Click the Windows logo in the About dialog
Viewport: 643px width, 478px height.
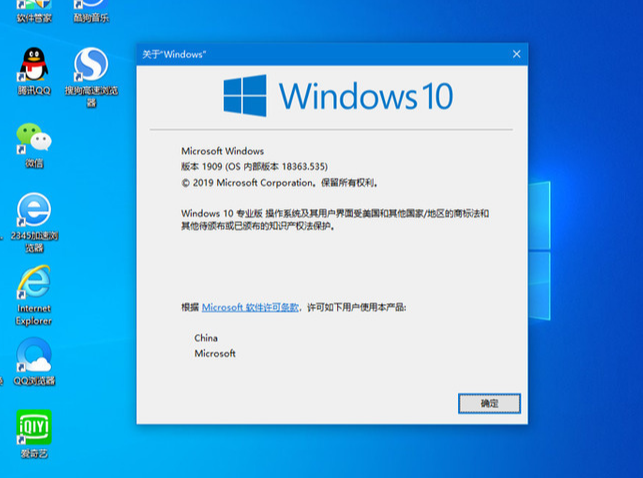point(245,96)
